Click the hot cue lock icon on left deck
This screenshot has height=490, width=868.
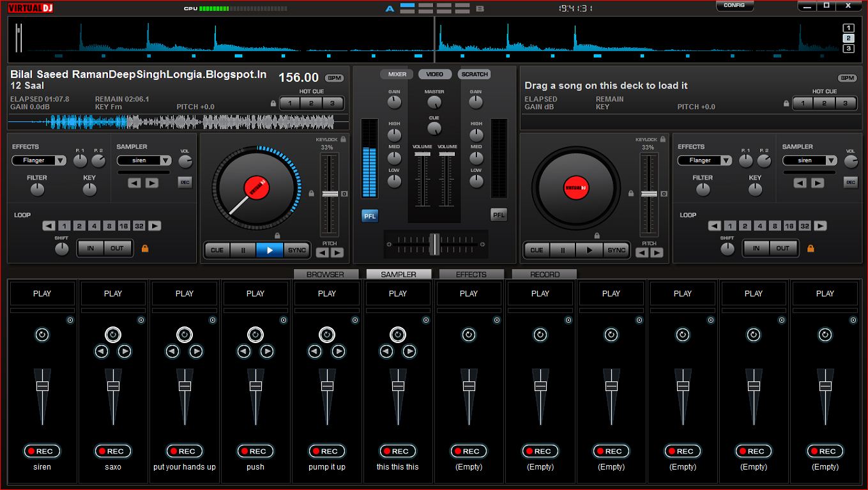[273, 103]
